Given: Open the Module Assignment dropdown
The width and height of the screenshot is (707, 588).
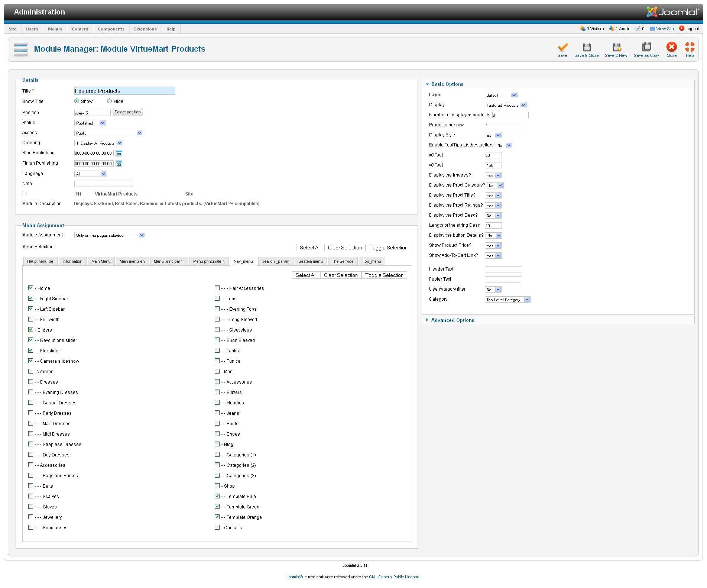Looking at the screenshot, I should (x=110, y=235).
